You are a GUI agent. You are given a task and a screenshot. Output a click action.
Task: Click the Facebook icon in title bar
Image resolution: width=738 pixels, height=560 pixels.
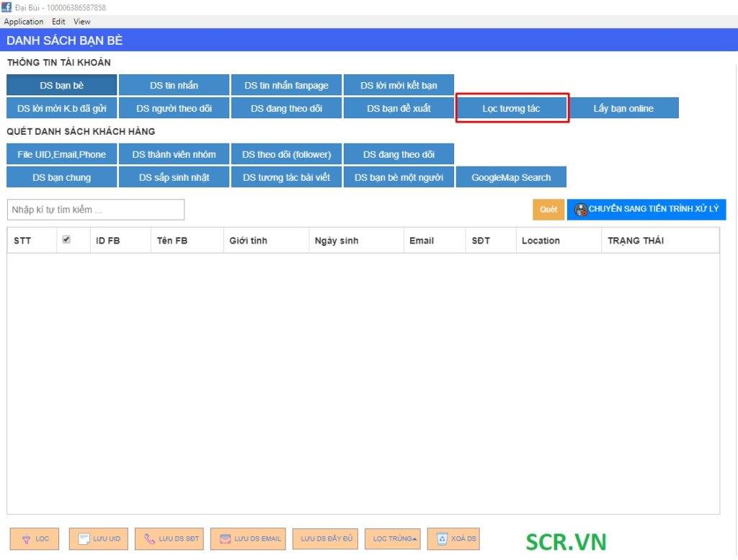(x=6, y=7)
